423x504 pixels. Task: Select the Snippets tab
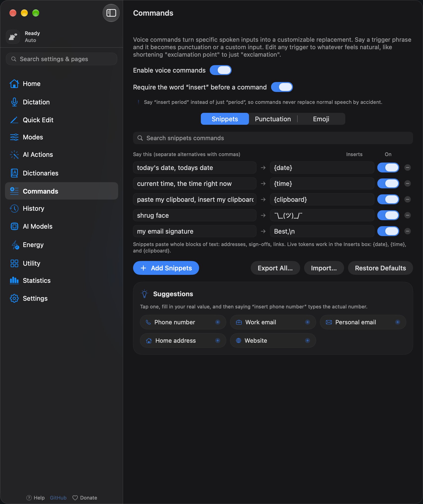225,119
